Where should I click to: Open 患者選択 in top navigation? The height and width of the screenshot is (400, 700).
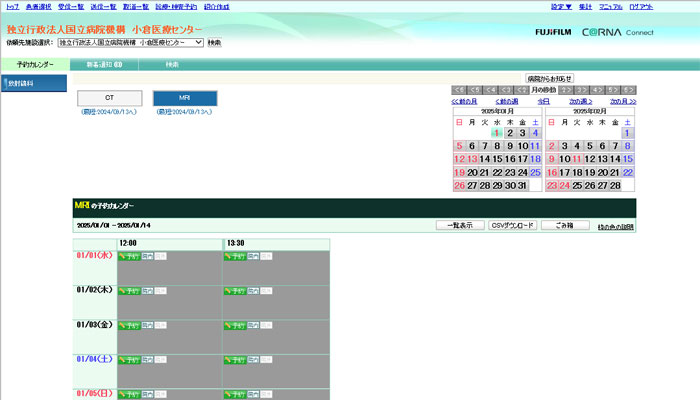(x=39, y=7)
